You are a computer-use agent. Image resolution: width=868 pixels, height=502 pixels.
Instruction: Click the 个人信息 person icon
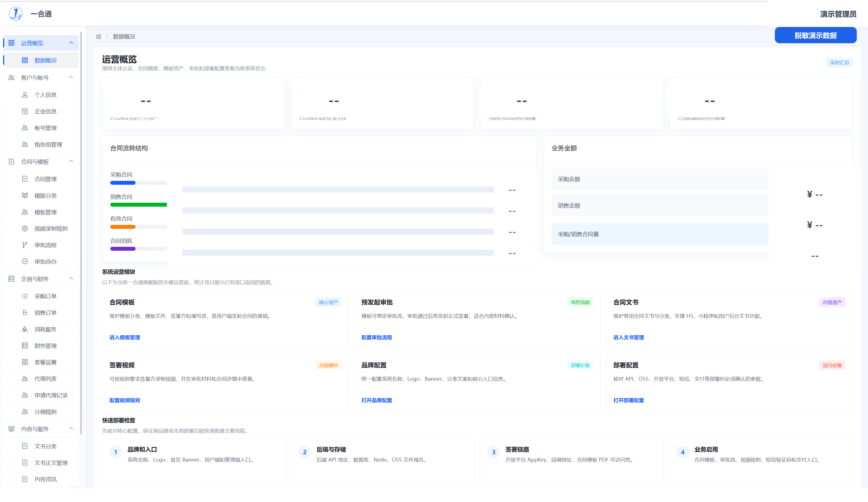25,95
